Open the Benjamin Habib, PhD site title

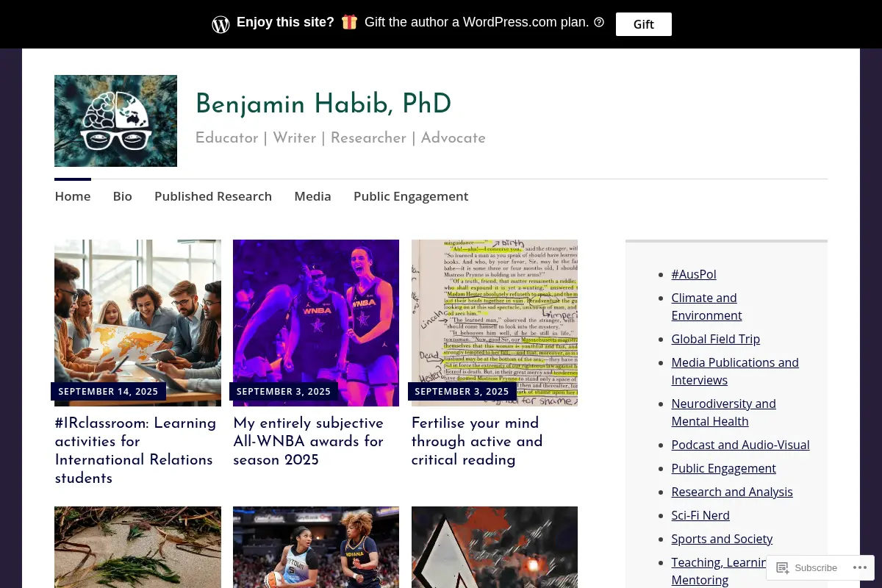pos(323,104)
